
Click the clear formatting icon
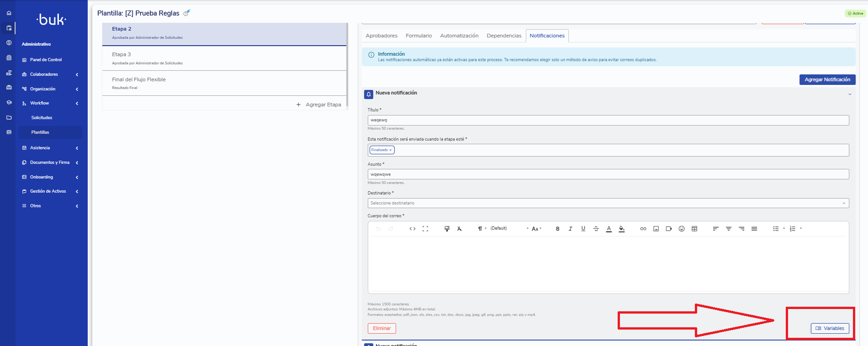[x=460, y=229]
